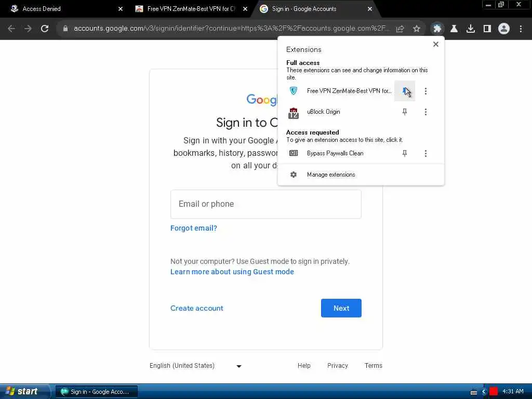The height and width of the screenshot is (399, 532).
Task: Click the Create account link
Action: point(197,308)
